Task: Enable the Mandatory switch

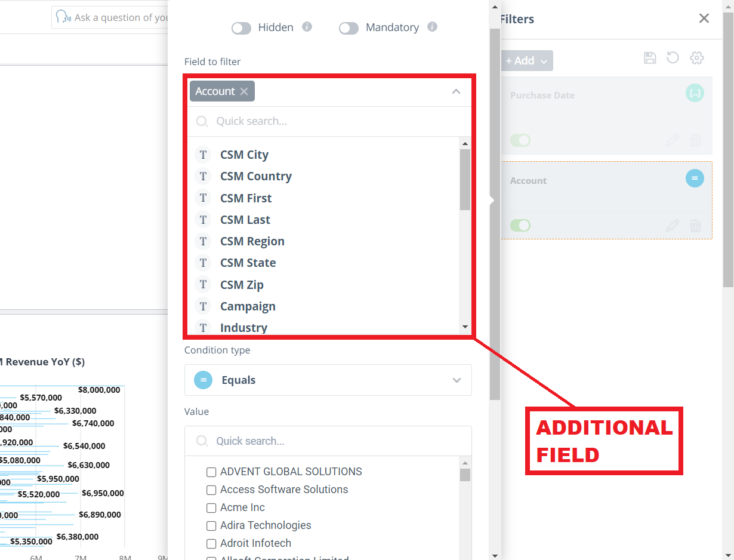Action: point(349,28)
